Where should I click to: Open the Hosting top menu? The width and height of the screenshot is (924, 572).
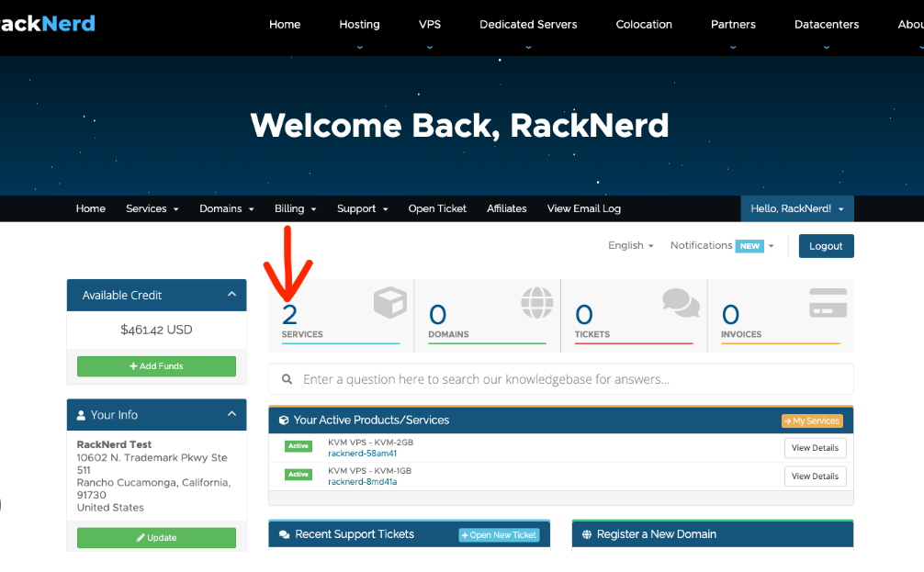[x=359, y=24]
